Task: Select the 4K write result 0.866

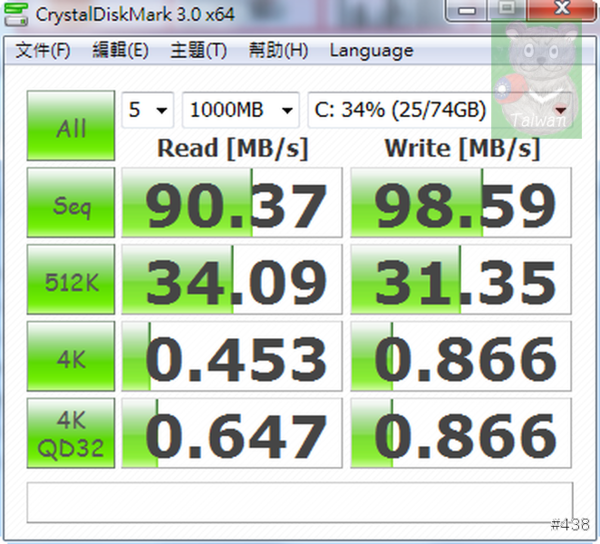Action: [x=461, y=356]
